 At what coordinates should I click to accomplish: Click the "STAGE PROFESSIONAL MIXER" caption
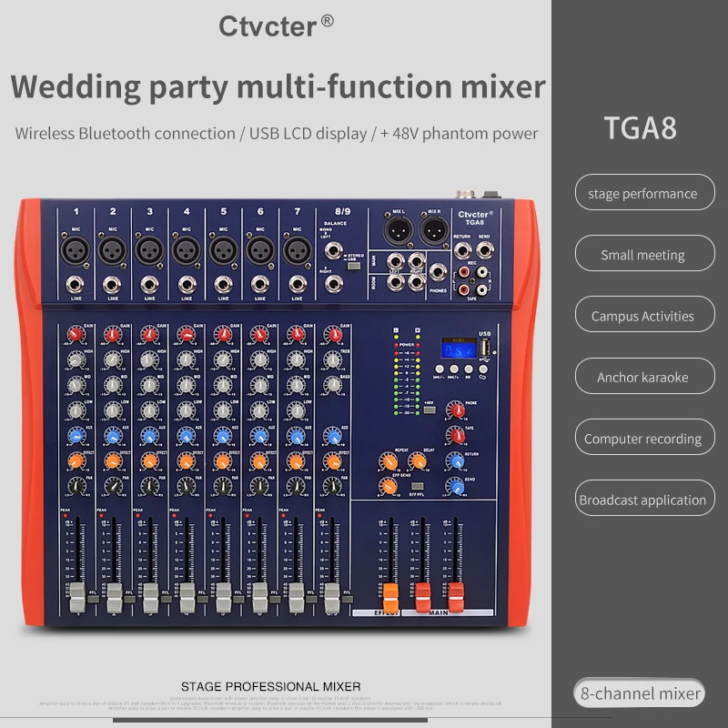(x=270, y=686)
